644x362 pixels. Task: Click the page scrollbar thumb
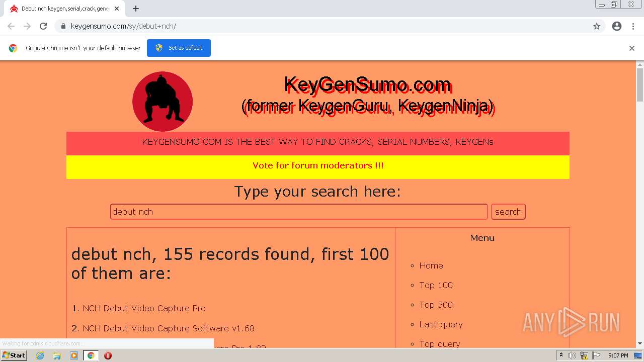point(640,84)
